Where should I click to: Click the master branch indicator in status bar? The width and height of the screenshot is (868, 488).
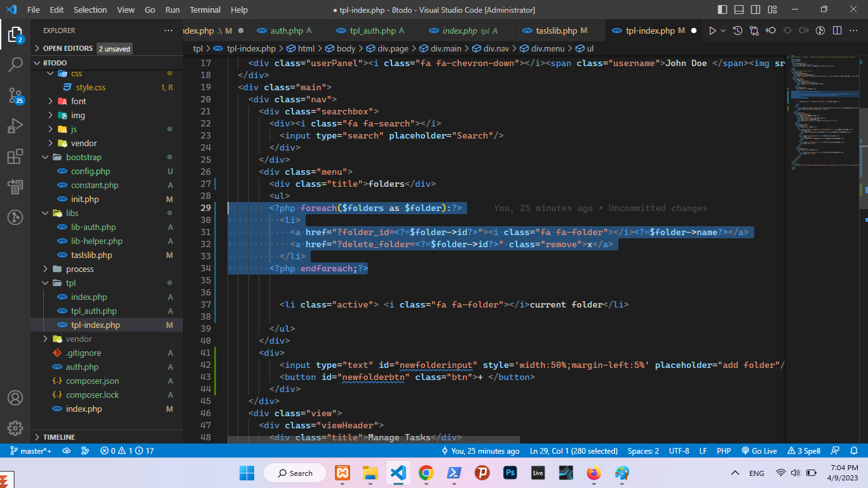32,451
